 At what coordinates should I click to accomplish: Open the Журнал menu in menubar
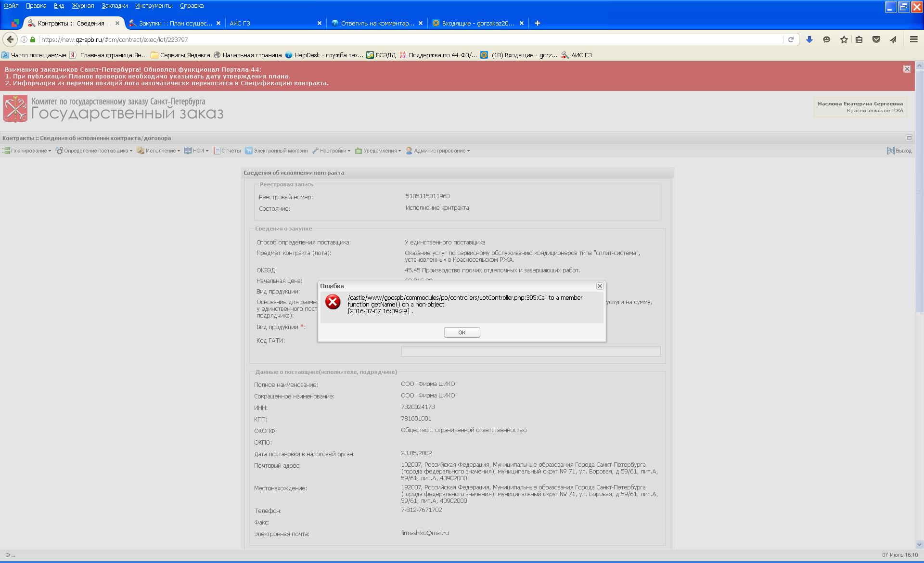[83, 6]
